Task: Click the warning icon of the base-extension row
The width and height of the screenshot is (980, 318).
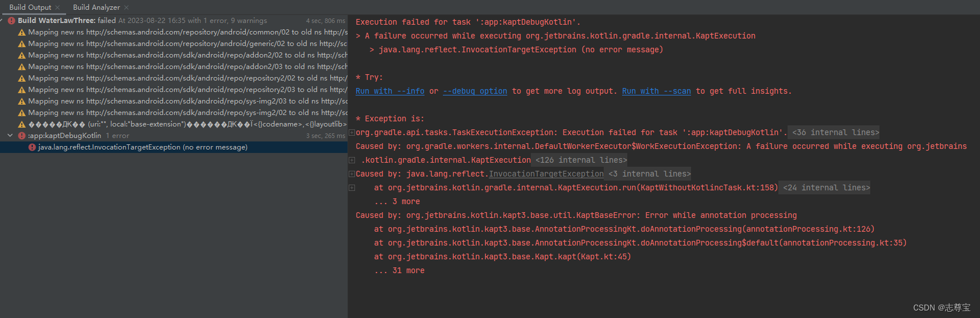Action: (22, 124)
